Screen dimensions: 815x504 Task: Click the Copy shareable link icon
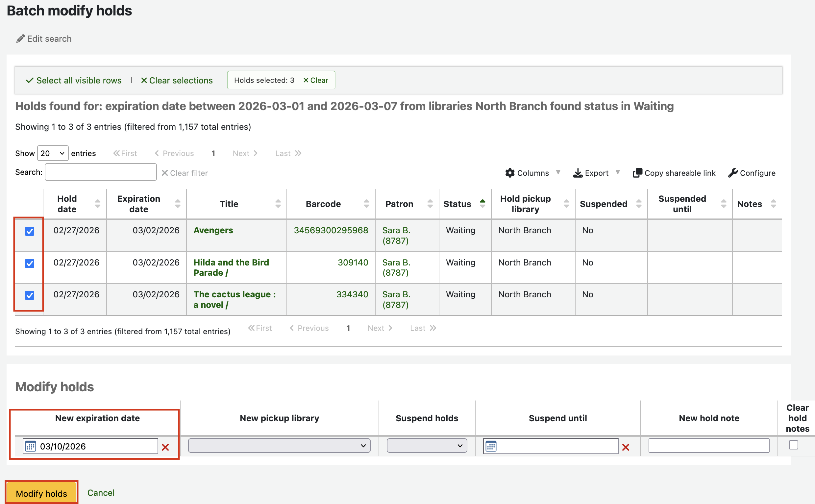[x=637, y=173]
